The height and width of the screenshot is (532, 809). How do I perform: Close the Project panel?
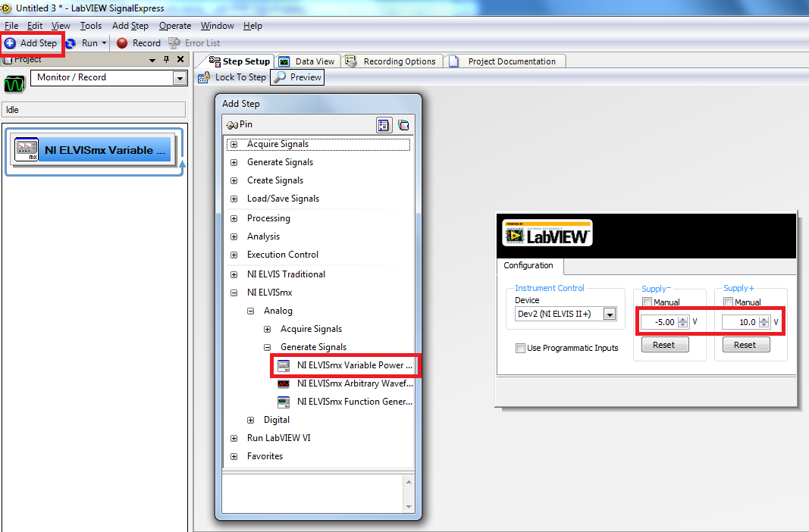point(180,59)
